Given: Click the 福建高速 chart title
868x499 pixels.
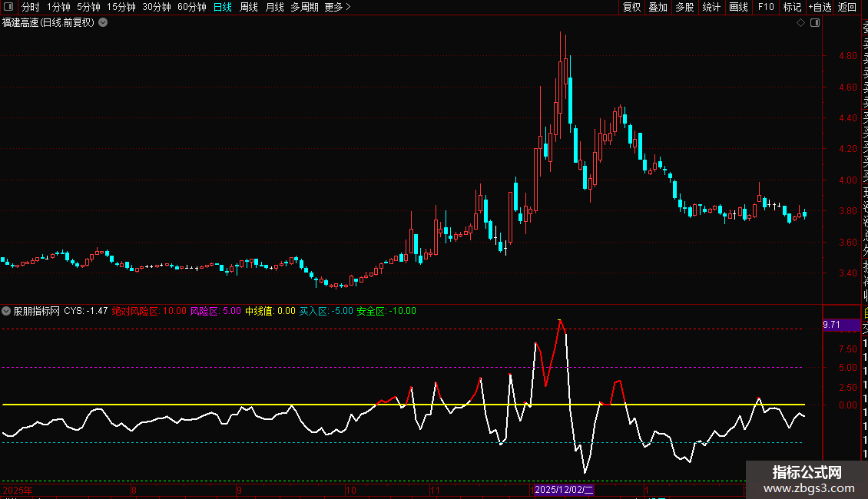Looking at the screenshot, I should coord(48,23).
